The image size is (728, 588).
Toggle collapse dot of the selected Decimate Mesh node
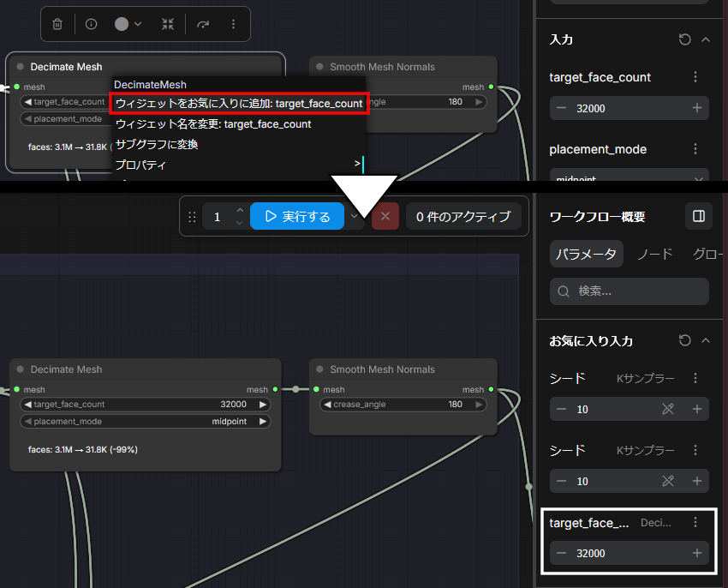20,67
